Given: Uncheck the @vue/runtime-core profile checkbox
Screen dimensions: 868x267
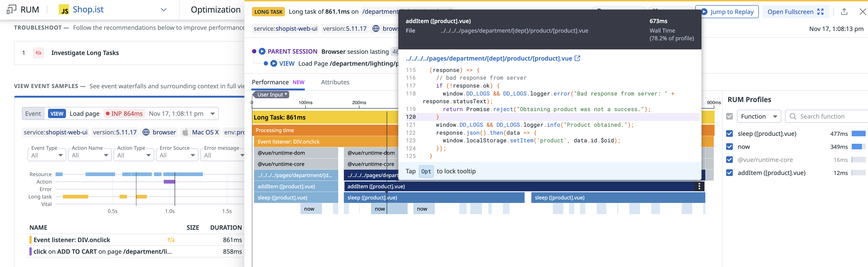Looking at the screenshot, I should tap(729, 160).
